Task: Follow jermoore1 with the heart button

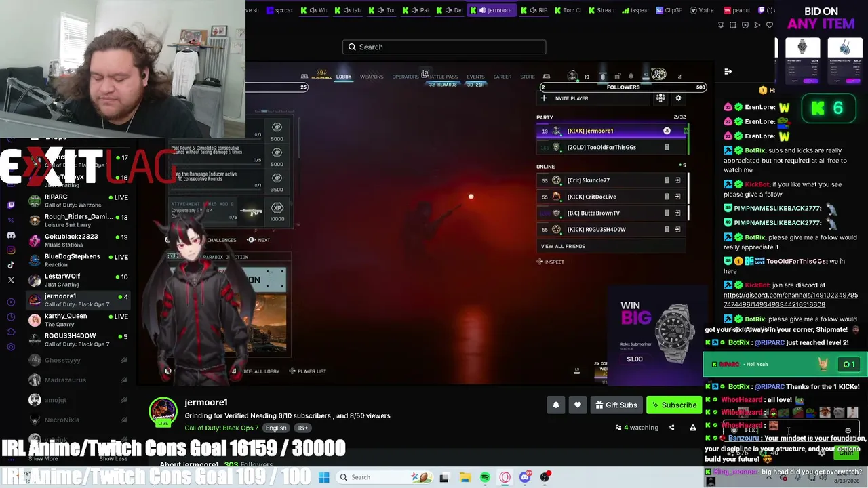Action: tap(578, 405)
